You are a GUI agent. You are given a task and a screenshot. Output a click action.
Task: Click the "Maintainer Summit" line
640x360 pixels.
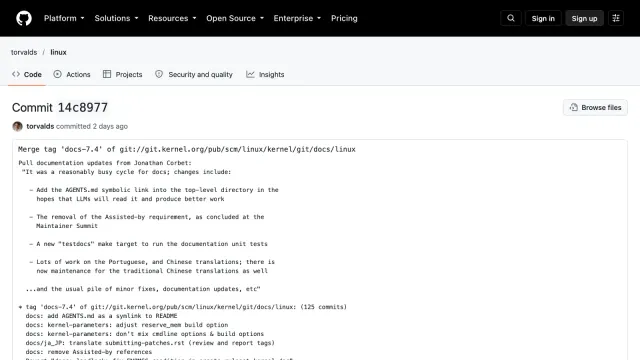(67, 226)
